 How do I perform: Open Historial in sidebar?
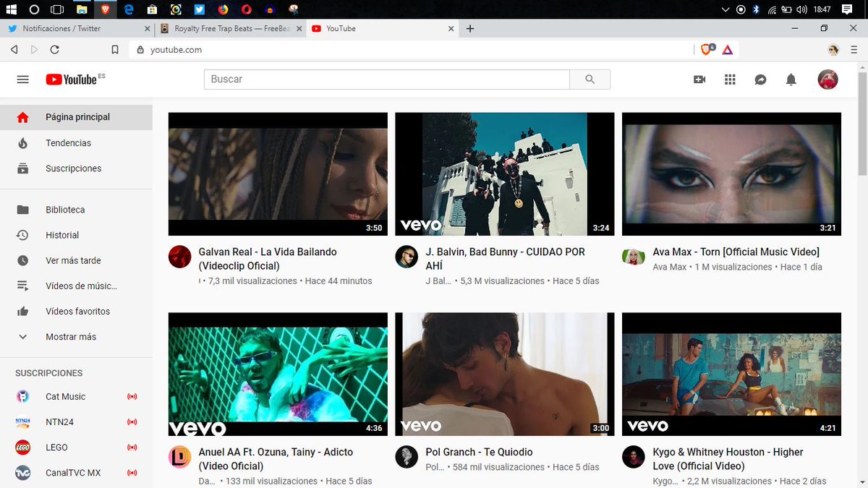tap(76, 235)
